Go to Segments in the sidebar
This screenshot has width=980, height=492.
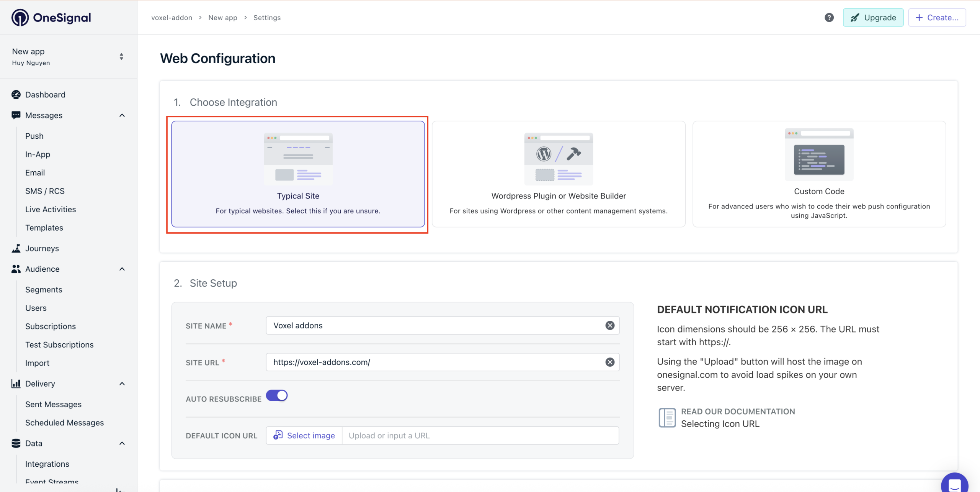pyautogui.click(x=44, y=290)
